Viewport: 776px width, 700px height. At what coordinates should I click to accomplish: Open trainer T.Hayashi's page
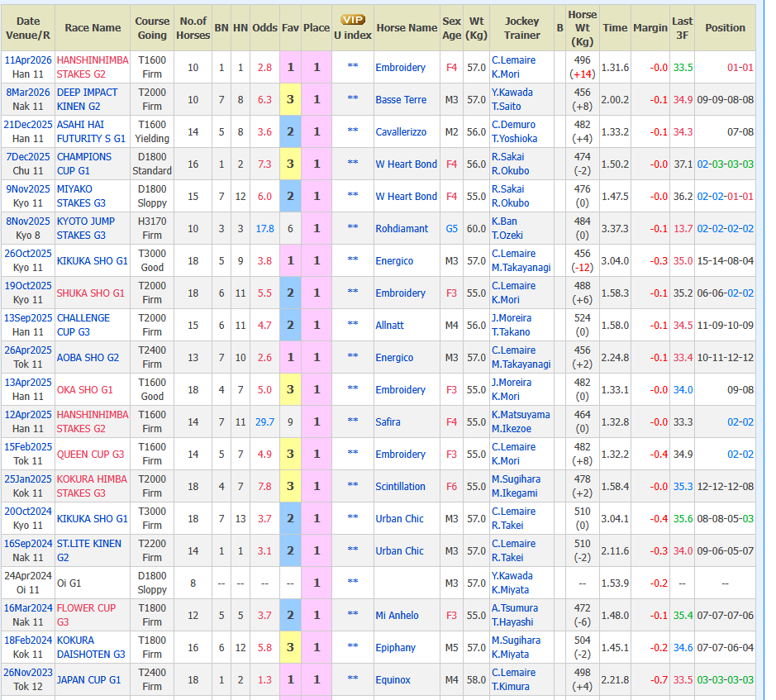pos(512,621)
